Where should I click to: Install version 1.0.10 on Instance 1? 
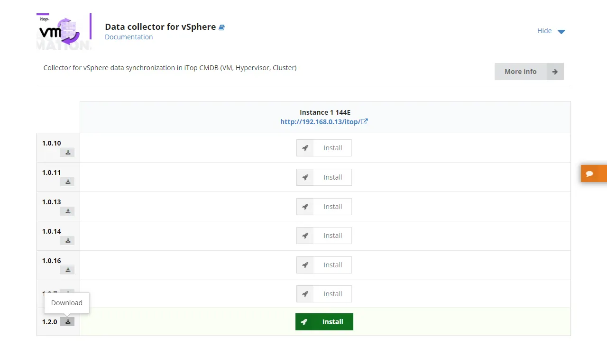click(x=324, y=148)
